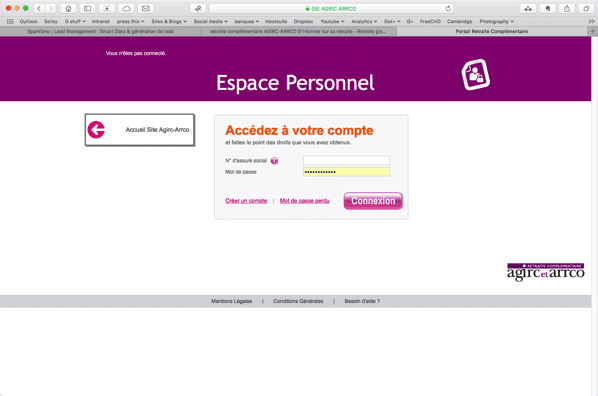Switch to the Sparklane Lead Management tab
The height and width of the screenshot is (396, 598).
[x=101, y=31]
